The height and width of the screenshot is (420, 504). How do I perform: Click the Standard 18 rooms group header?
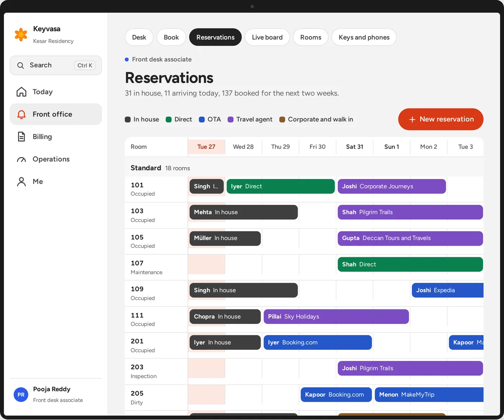pyautogui.click(x=304, y=168)
